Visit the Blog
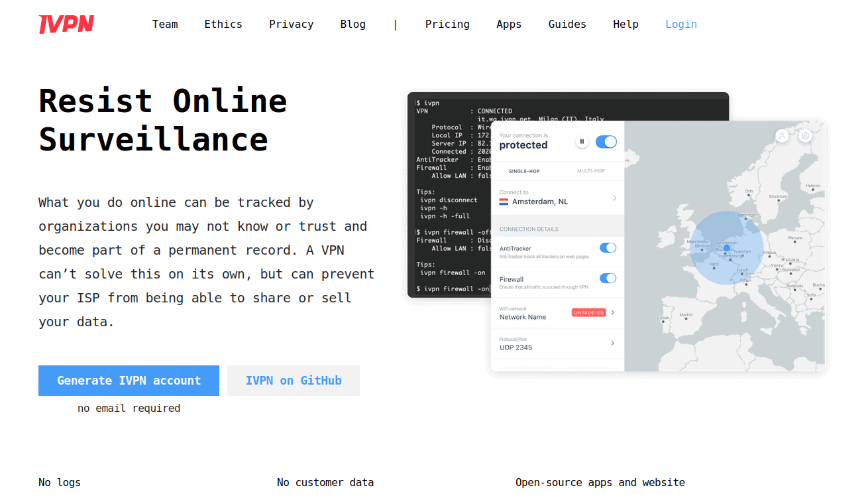The image size is (868, 498). [353, 24]
